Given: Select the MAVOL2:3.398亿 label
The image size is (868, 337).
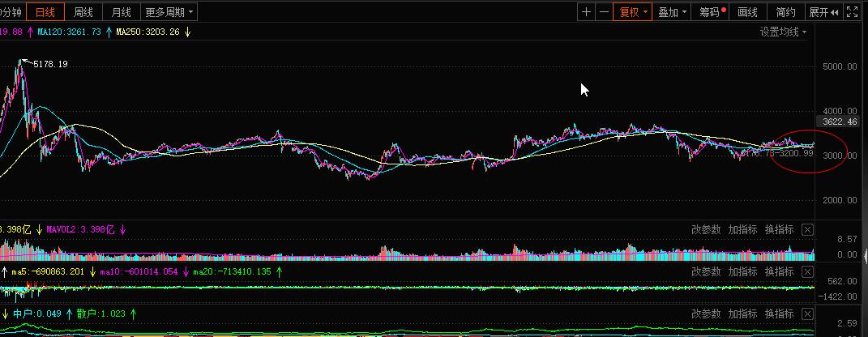Looking at the screenshot, I should 81,229.
